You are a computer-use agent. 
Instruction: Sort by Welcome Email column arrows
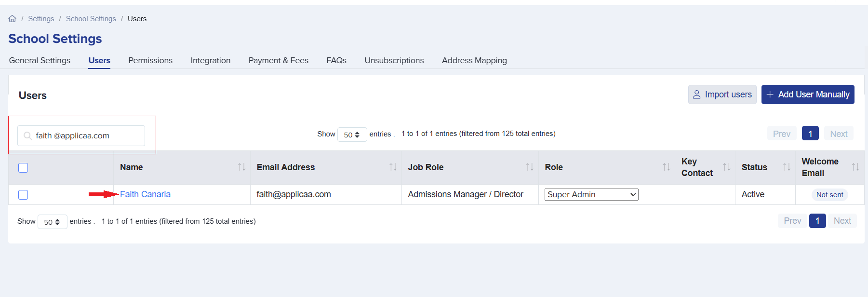pyautogui.click(x=855, y=167)
